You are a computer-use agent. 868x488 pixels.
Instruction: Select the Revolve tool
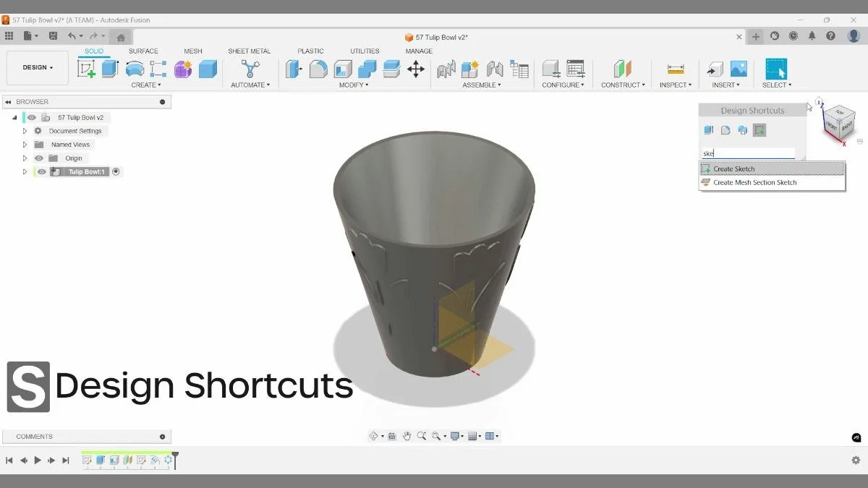coord(135,67)
